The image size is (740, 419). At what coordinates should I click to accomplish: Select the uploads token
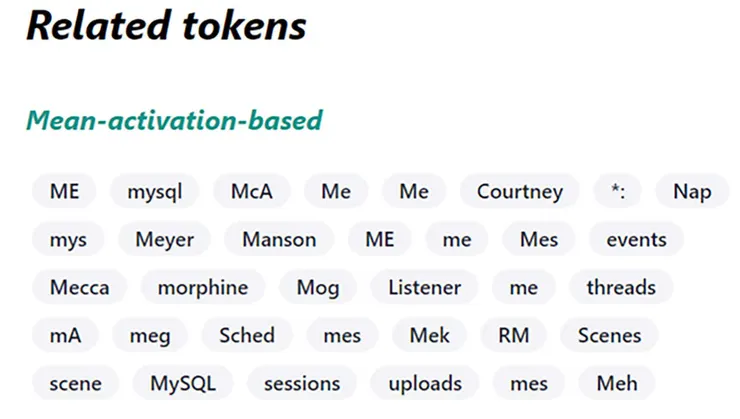[425, 383]
